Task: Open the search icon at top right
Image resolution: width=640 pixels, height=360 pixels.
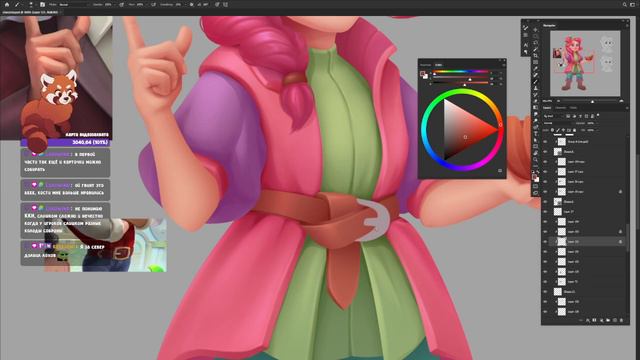Action: pyautogui.click(x=624, y=4)
